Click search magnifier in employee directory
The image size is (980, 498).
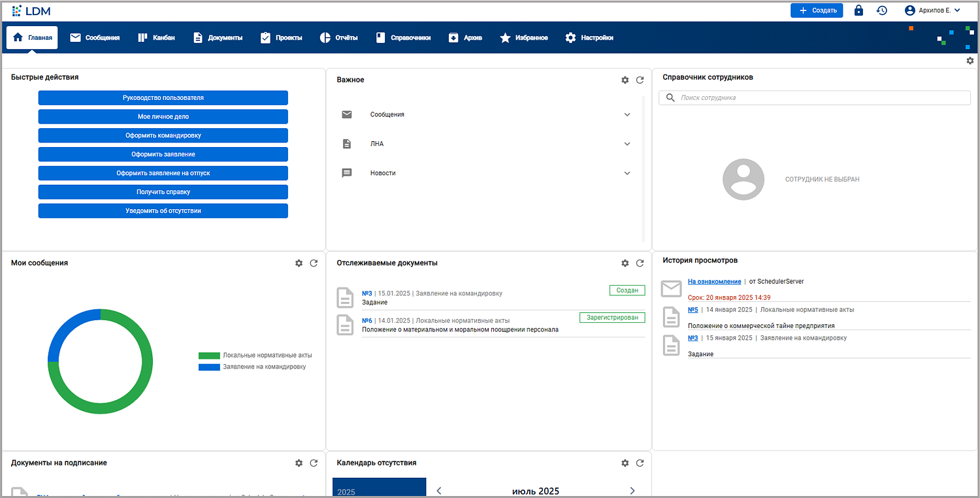pos(670,97)
